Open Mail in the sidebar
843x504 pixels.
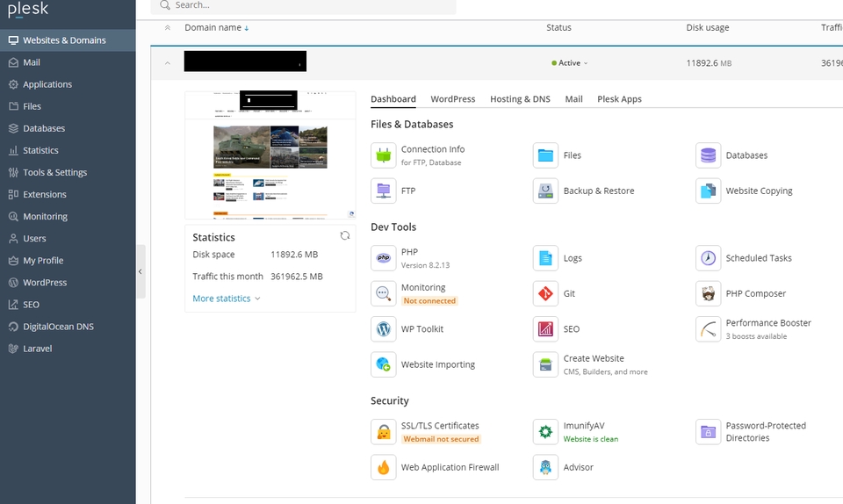tap(68, 62)
